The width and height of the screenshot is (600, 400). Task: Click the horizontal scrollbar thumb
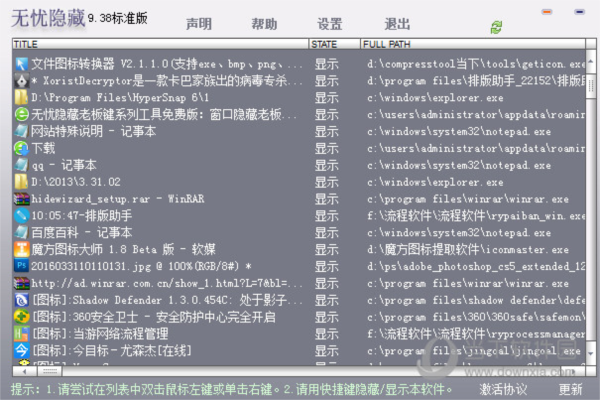point(50,371)
